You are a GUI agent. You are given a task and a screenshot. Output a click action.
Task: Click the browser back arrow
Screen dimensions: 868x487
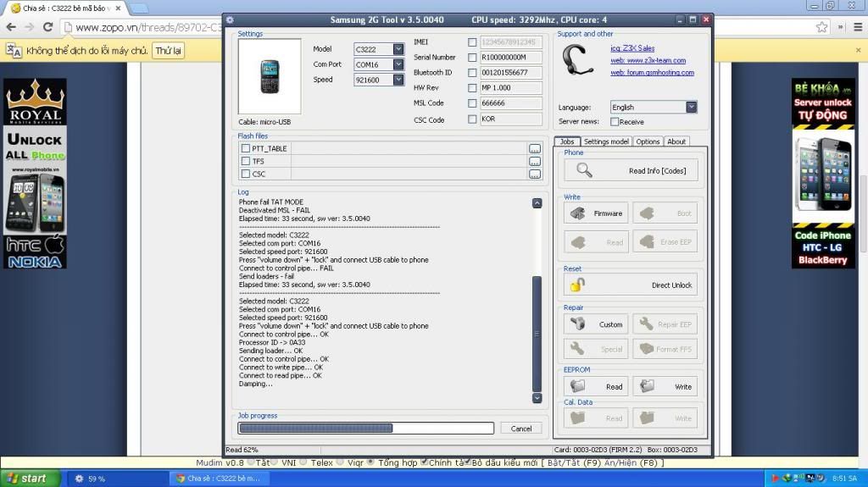click(11, 27)
